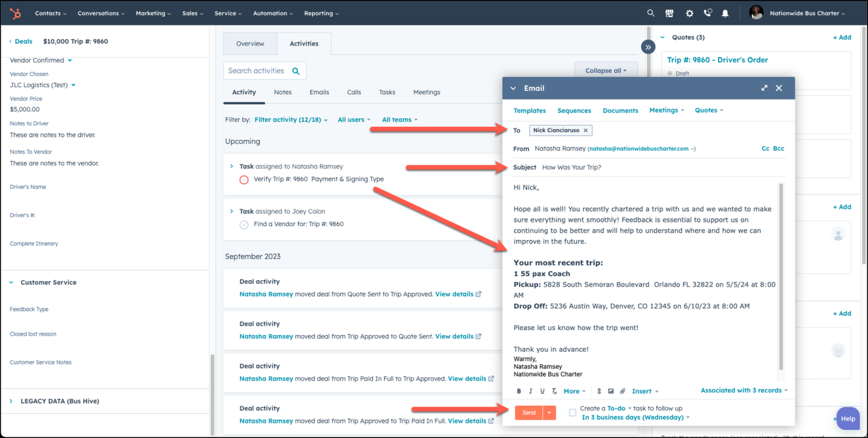The image size is (868, 438).
Task: Insert a link in the email
Action: pos(599,392)
